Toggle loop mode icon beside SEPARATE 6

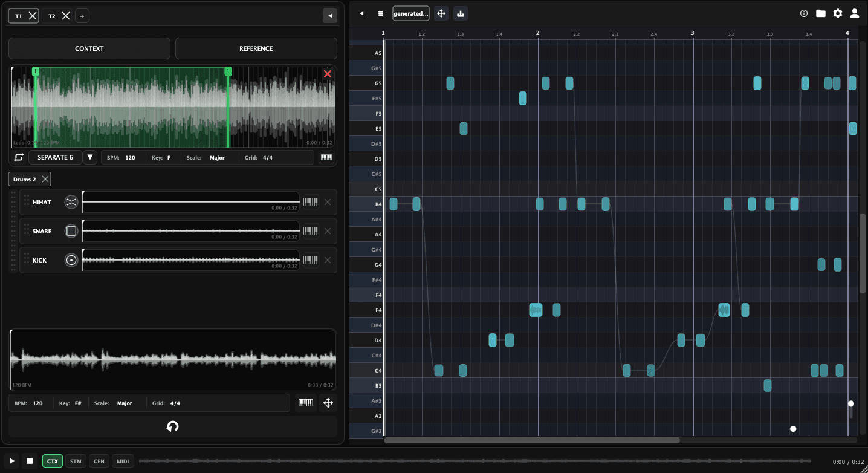click(x=19, y=157)
